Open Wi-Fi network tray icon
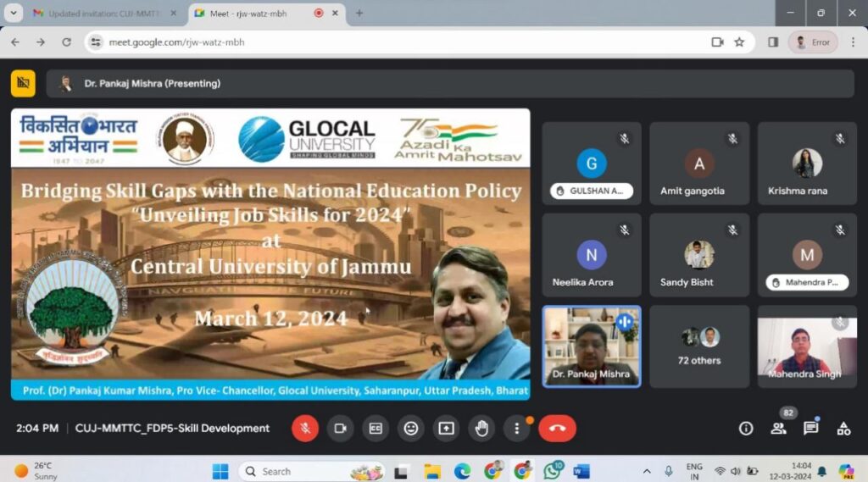The image size is (868, 482). pyautogui.click(x=720, y=472)
